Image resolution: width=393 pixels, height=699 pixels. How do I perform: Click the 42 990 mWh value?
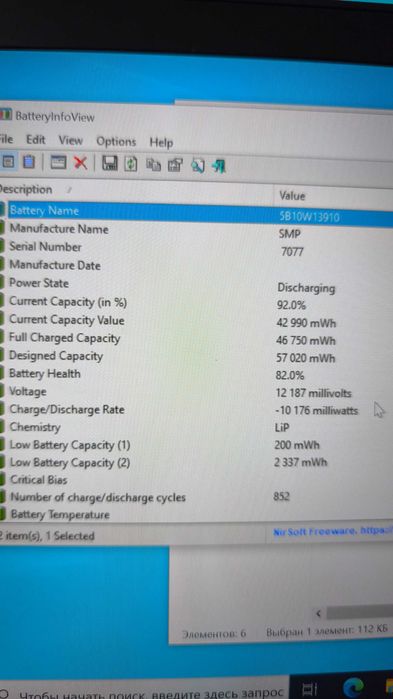click(306, 323)
